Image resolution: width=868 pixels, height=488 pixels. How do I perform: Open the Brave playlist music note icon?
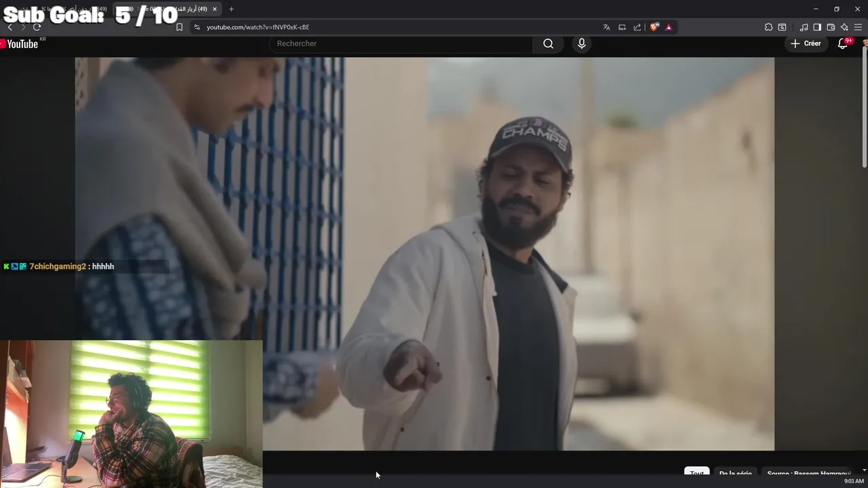(x=804, y=27)
